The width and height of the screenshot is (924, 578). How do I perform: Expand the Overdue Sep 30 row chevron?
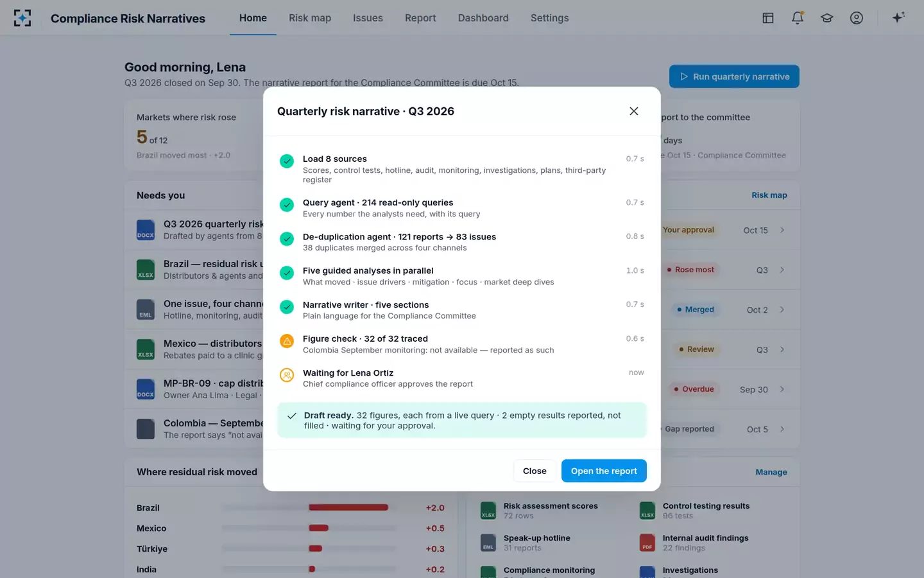pos(782,389)
